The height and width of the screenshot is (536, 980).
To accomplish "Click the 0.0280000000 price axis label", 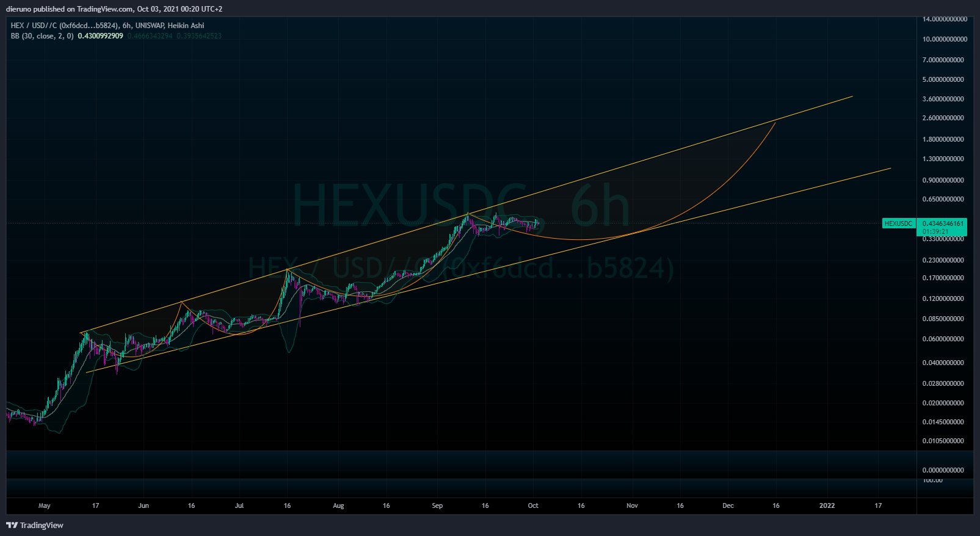I will tap(943, 383).
